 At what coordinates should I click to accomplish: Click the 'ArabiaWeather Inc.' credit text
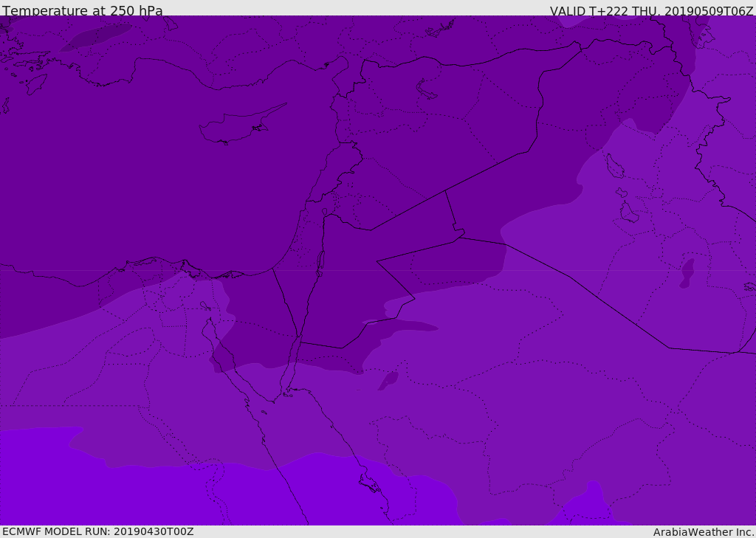click(x=703, y=532)
